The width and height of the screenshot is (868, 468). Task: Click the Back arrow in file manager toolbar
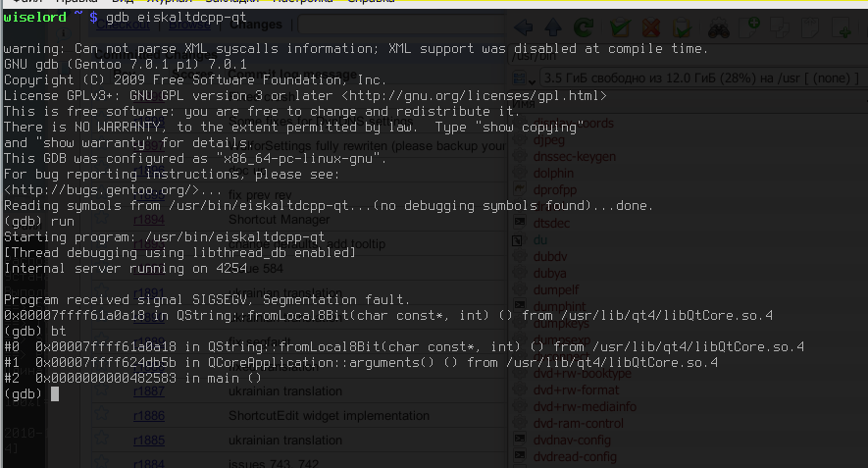(524, 29)
